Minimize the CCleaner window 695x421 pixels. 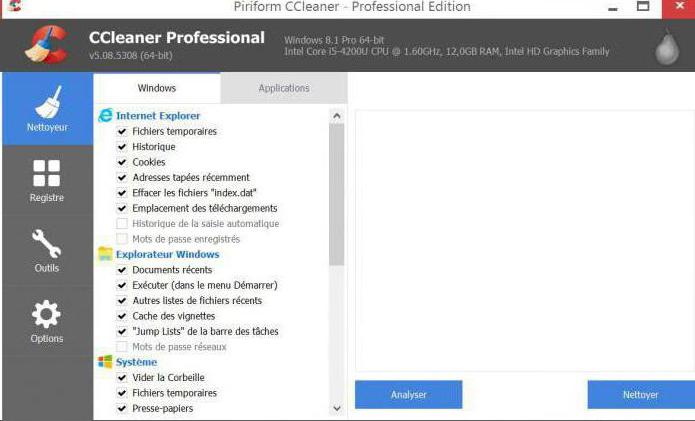pos(613,7)
